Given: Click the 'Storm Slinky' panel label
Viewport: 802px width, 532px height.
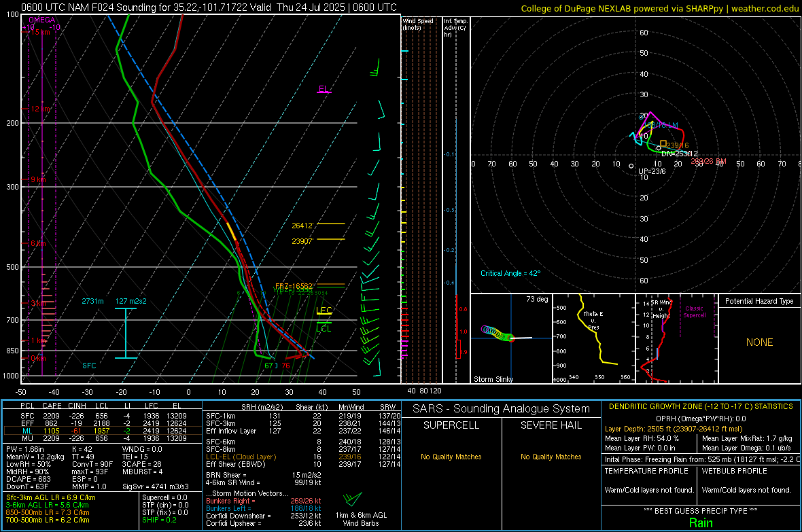Looking at the screenshot, I should point(493,379).
